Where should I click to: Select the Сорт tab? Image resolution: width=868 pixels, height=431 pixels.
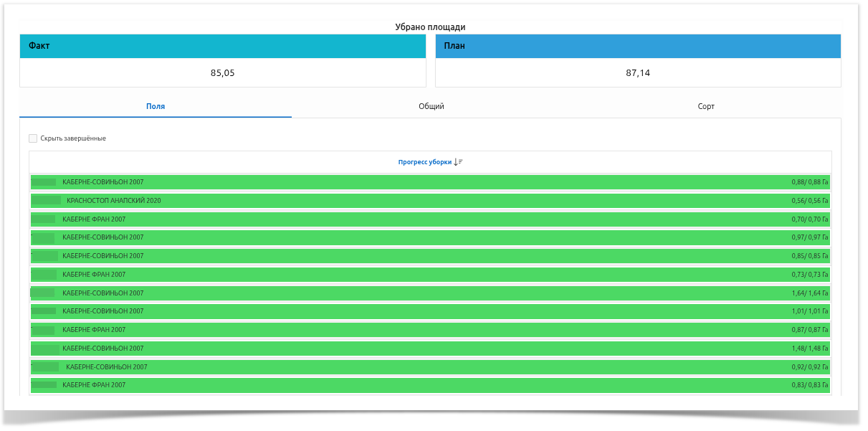click(706, 106)
